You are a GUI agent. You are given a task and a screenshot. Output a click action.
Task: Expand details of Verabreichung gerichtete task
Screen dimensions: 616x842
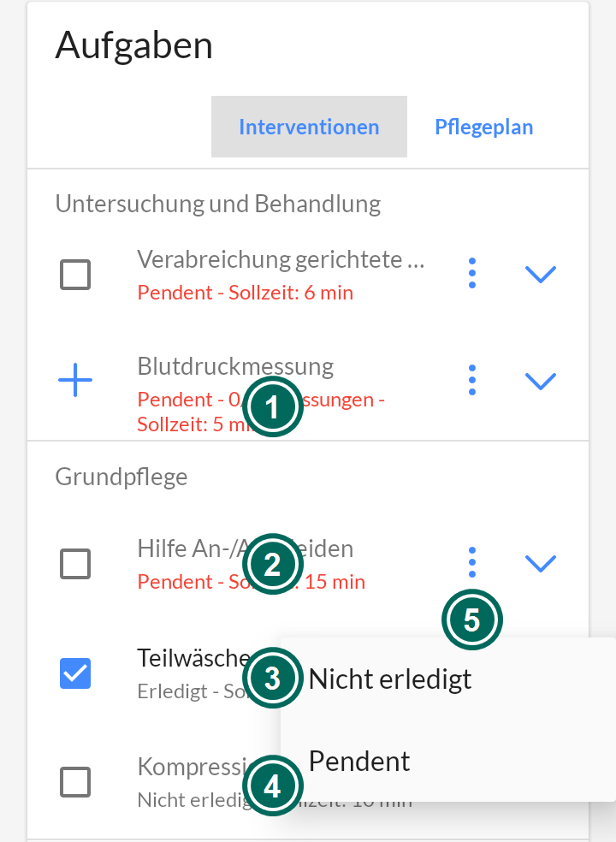tap(540, 274)
